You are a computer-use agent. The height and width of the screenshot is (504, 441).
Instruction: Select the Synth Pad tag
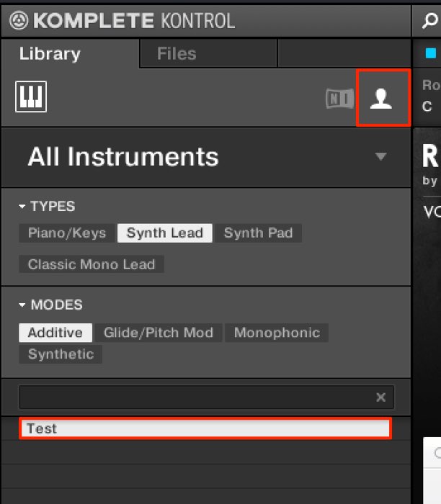click(x=258, y=233)
